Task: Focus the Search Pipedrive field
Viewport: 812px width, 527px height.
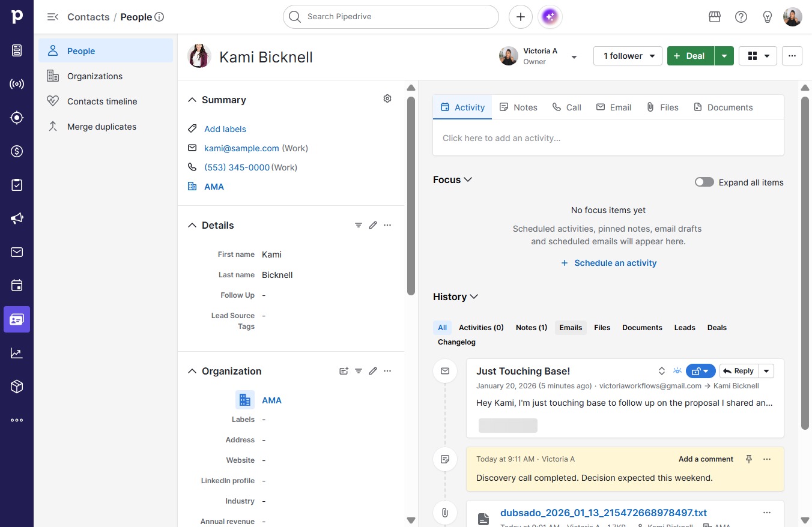Action: pos(391,17)
